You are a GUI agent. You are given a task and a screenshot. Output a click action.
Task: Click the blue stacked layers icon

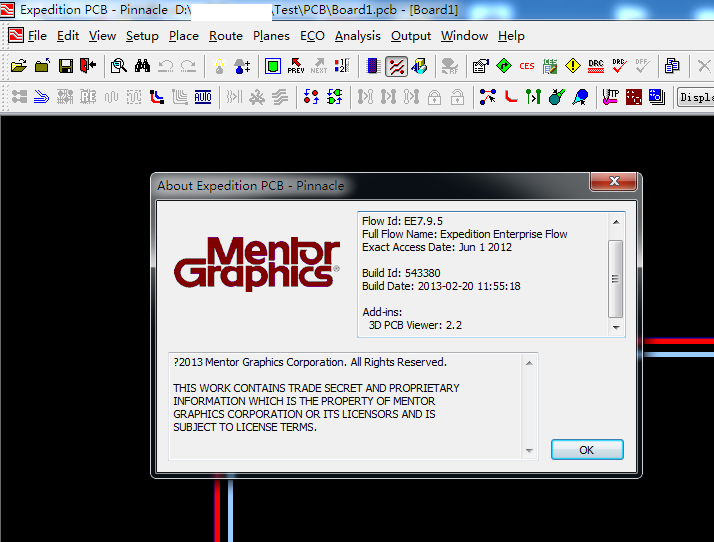pos(657,97)
